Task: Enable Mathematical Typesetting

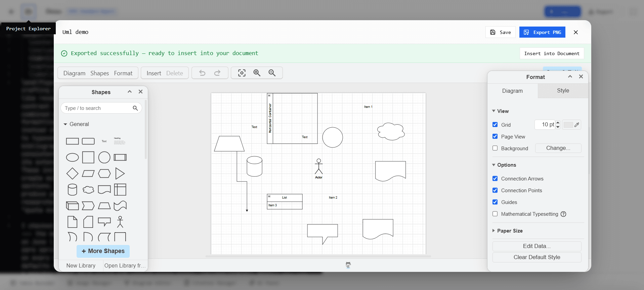Action: [495, 214]
